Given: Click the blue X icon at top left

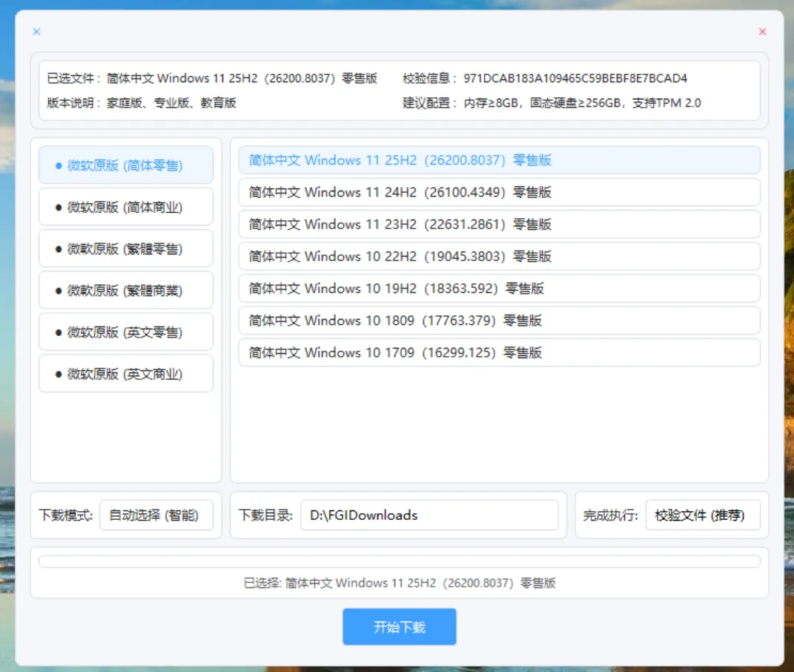Looking at the screenshot, I should pyautogui.click(x=36, y=31).
